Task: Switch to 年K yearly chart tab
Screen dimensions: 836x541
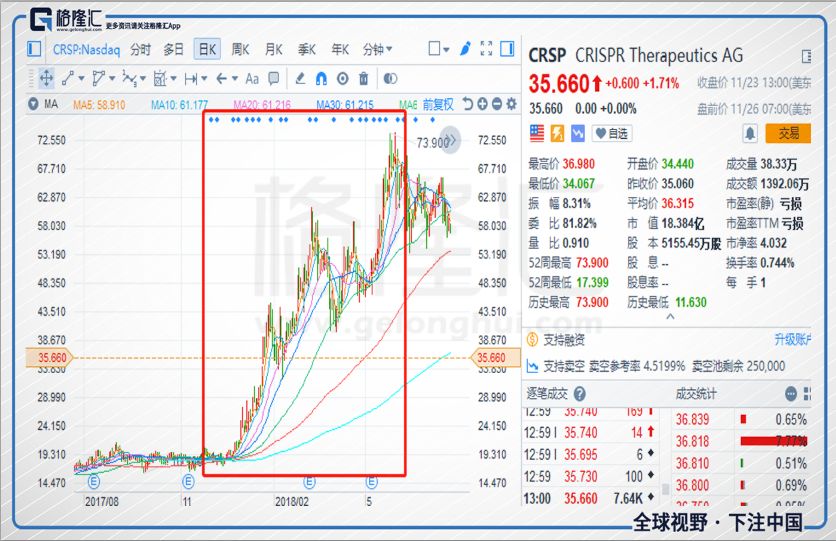Action: (340, 50)
